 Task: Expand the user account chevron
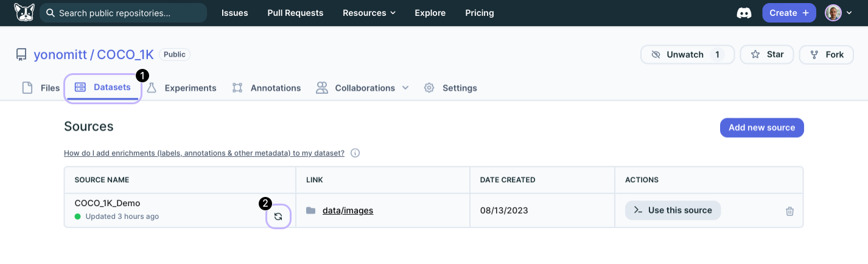[x=850, y=13]
